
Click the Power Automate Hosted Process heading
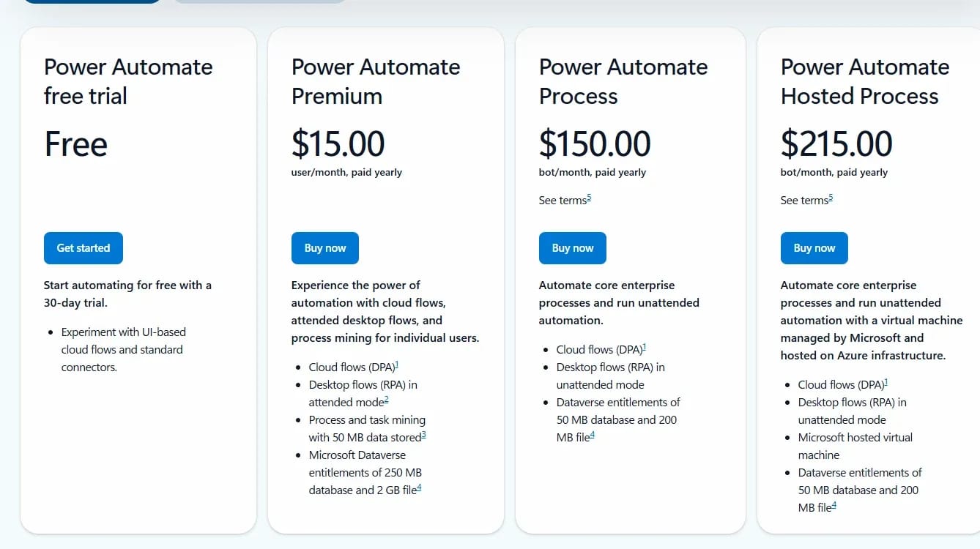865,81
